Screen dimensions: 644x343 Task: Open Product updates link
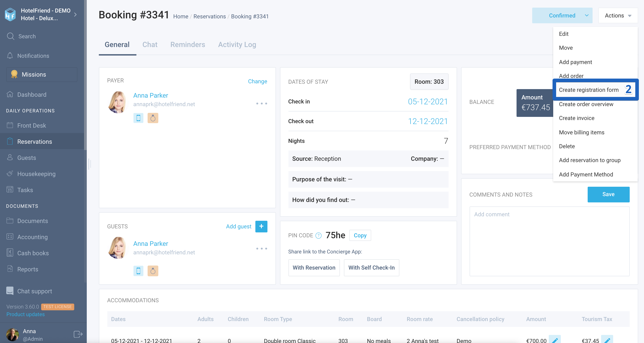(25, 314)
